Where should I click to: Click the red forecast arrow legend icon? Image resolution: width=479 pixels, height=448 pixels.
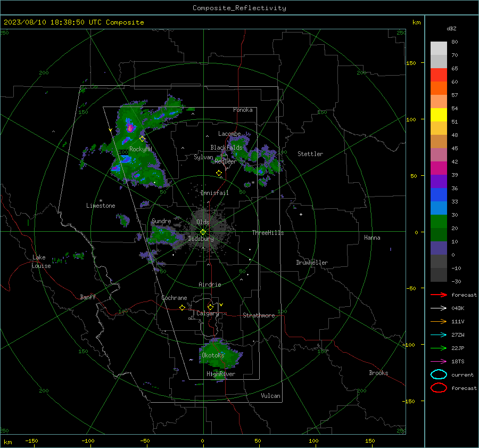coord(439,295)
